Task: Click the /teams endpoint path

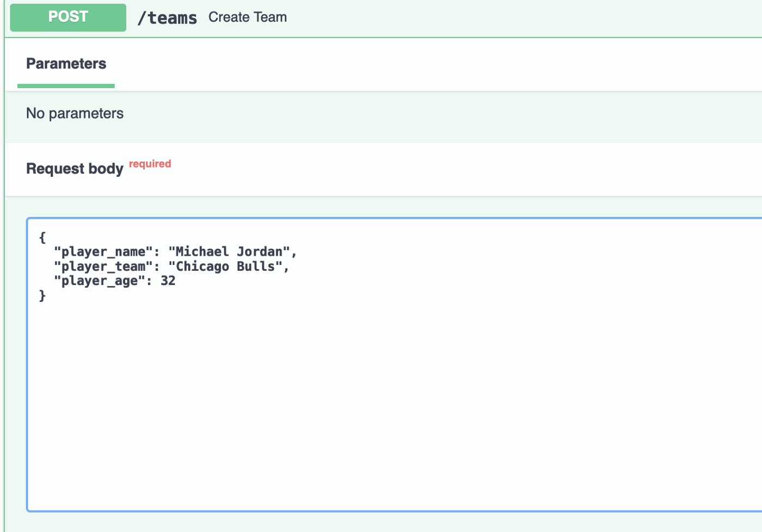Action: 167,18
